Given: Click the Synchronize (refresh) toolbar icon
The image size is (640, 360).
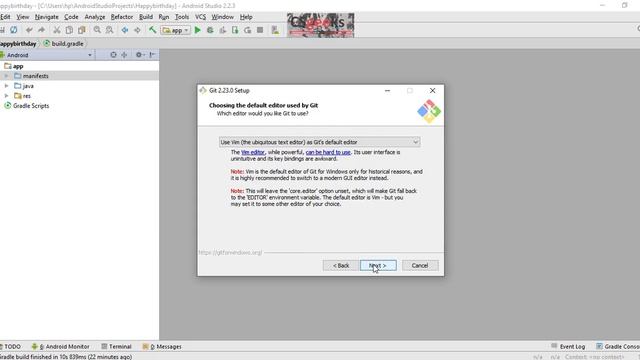Looking at the screenshot, I should pos(13,30).
